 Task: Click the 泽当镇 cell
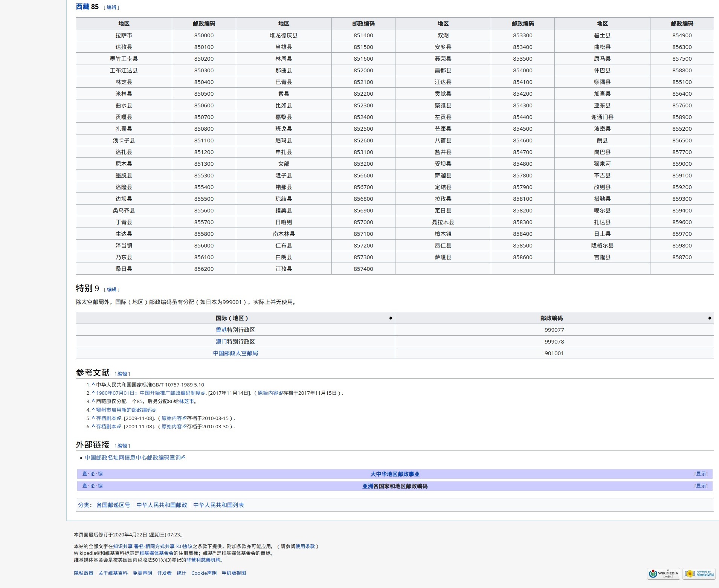pos(124,246)
